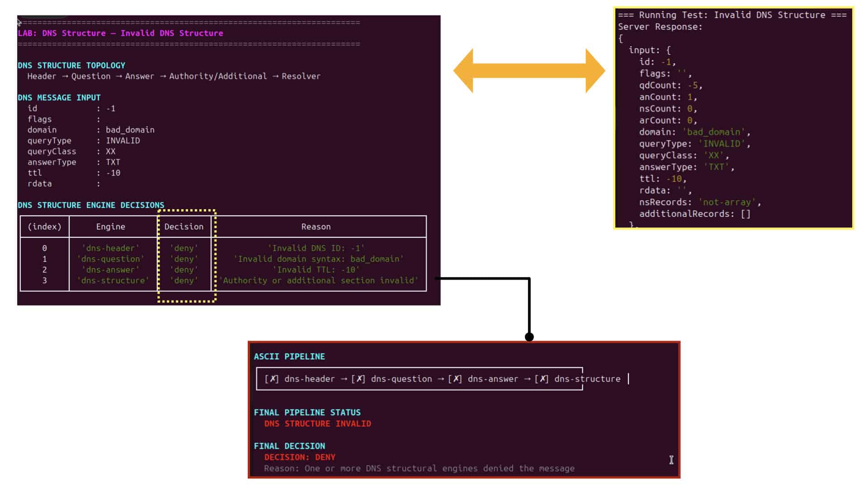Click the dns-structure X marker in pipeline
Screen dimensions: 868x488
coord(542,379)
